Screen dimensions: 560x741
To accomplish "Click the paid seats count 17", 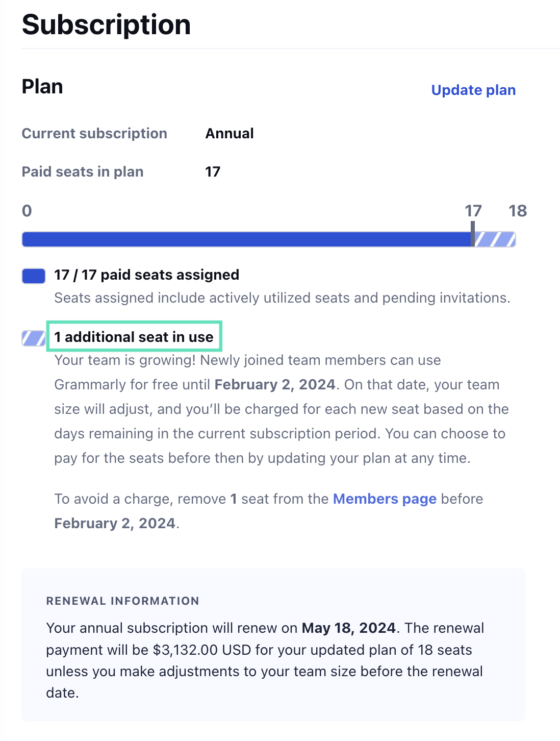I will tap(213, 171).
